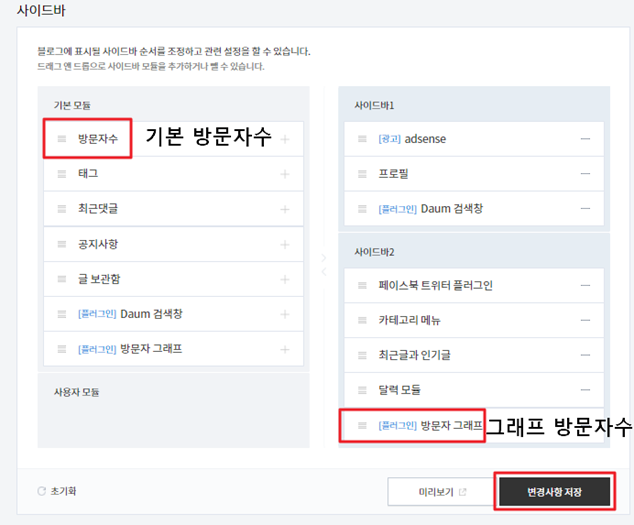The image size is (634, 525).
Task: Select the adsense module label
Action: (412, 139)
